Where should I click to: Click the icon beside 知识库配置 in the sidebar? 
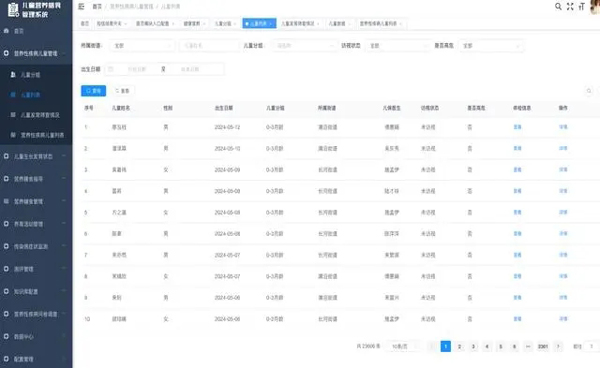(x=6, y=291)
